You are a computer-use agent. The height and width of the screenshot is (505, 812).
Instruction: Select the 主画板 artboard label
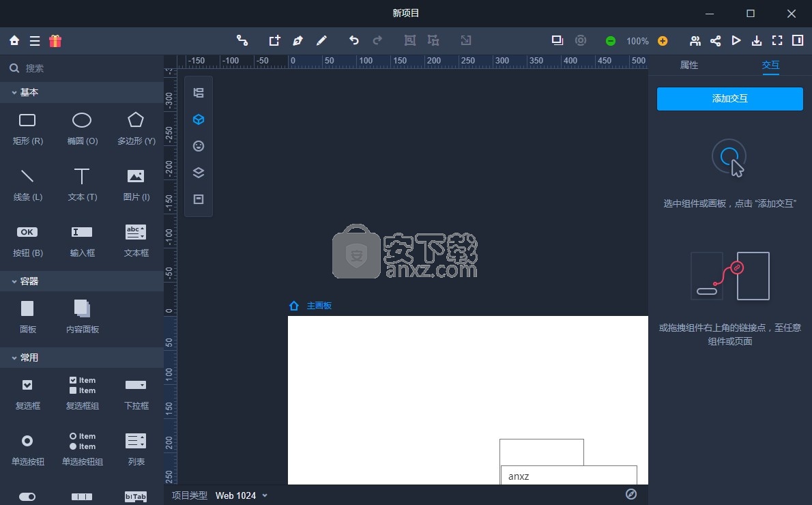coord(319,306)
